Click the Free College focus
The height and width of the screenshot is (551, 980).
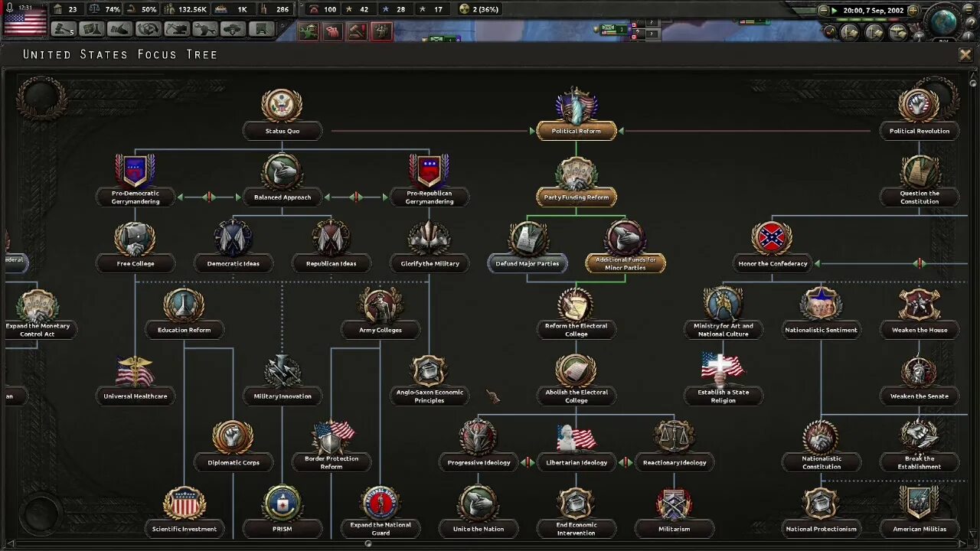(136, 263)
